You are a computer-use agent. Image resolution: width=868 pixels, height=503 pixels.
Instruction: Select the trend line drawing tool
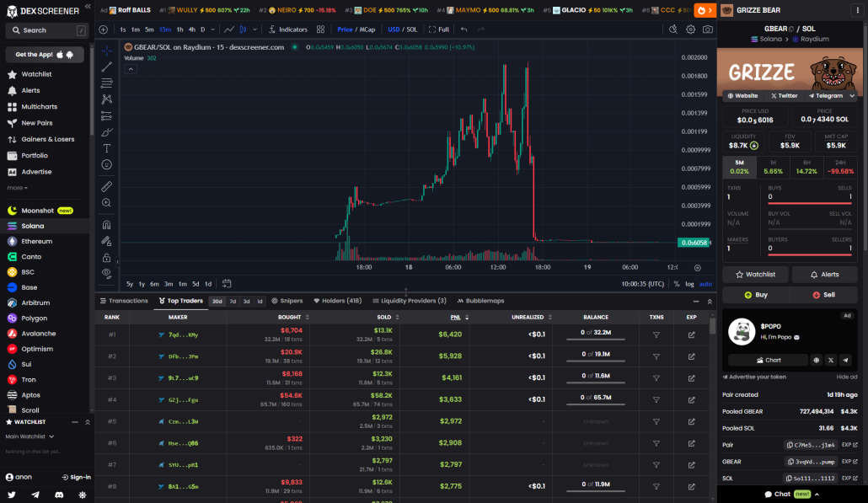click(x=105, y=66)
